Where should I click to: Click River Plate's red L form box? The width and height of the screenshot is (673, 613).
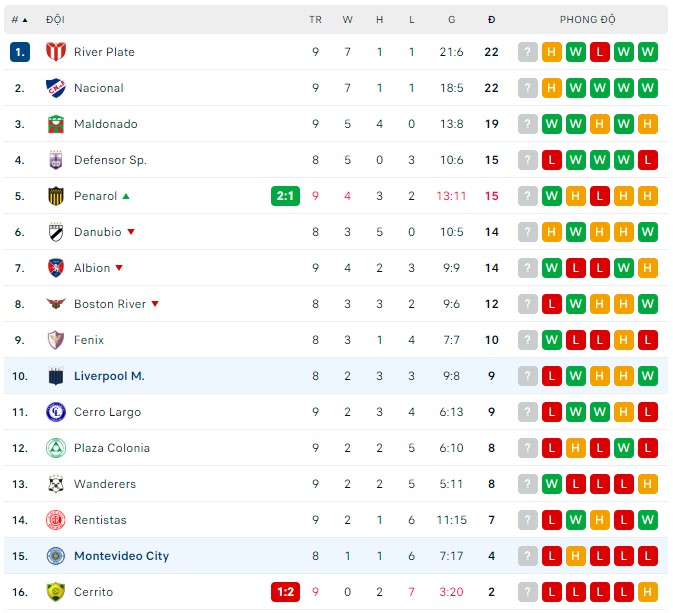[600, 52]
